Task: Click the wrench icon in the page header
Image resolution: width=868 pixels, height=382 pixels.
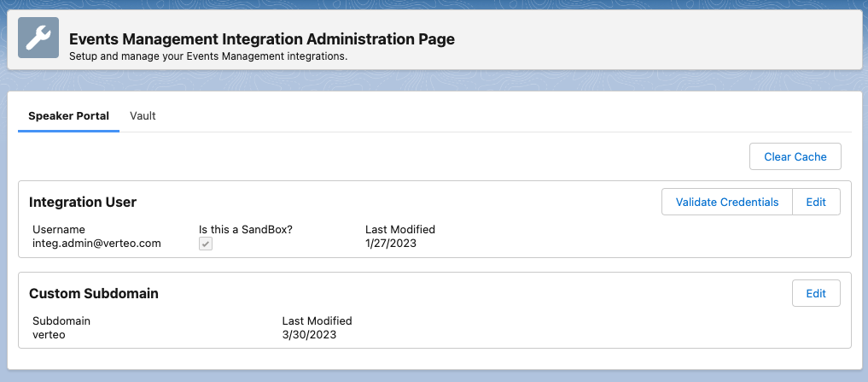Action: 38,38
